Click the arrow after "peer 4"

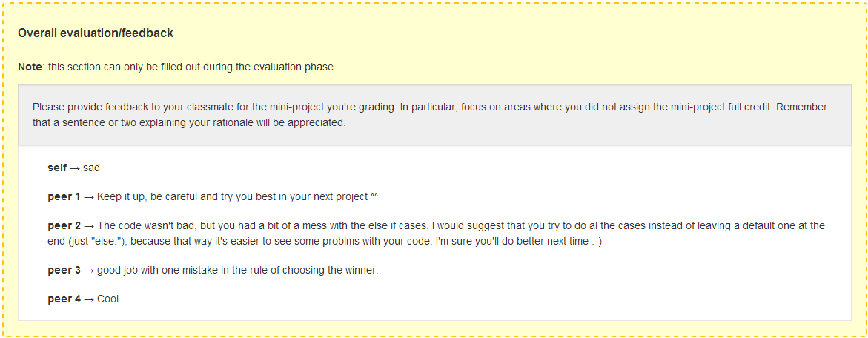click(x=89, y=299)
